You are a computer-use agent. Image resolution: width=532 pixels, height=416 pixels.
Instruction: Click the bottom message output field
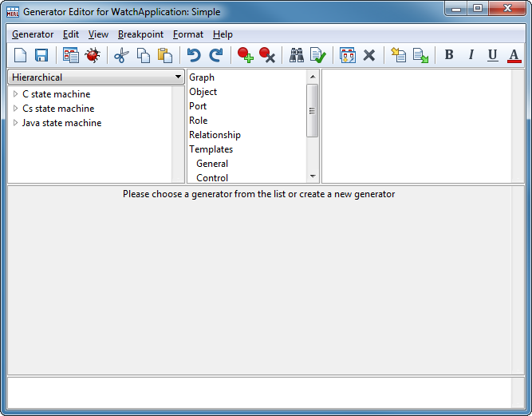(259, 393)
